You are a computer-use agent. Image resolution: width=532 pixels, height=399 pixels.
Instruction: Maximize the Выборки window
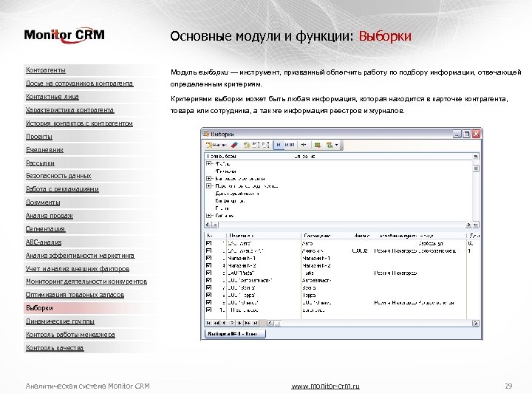click(x=466, y=134)
